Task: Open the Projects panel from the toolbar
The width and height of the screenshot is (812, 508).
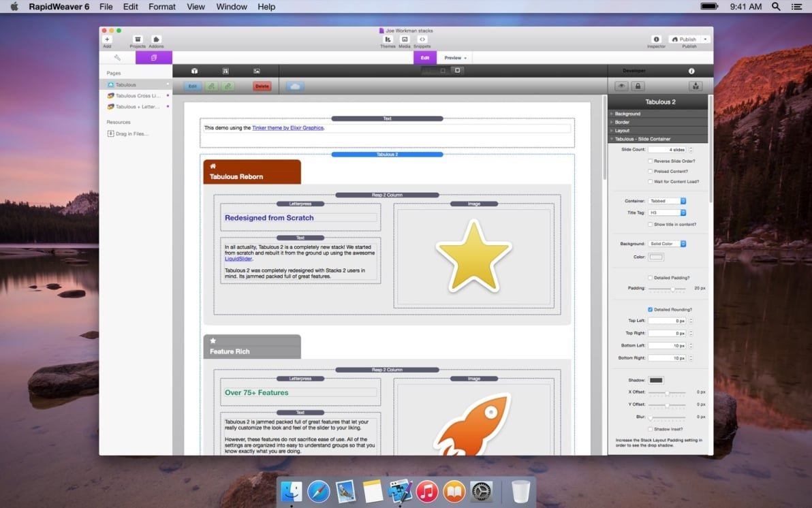Action: click(138, 40)
